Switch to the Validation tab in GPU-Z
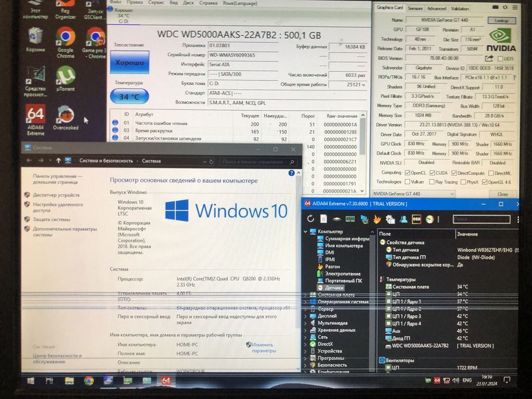 coord(460,9)
